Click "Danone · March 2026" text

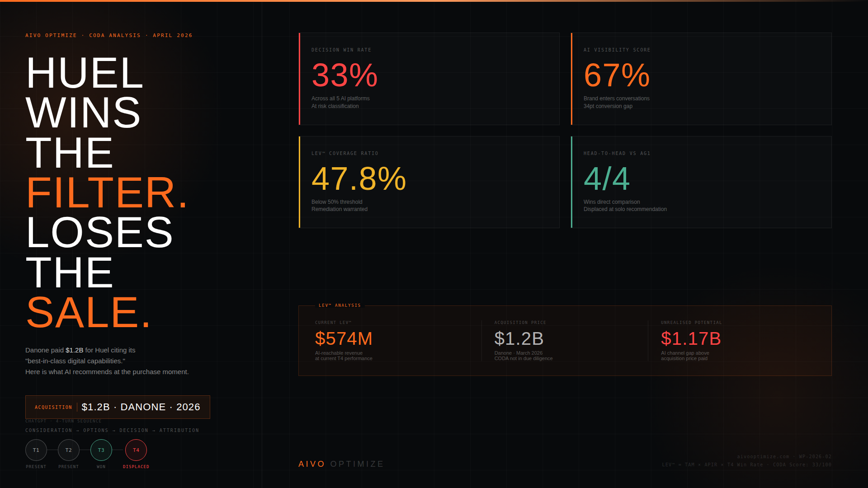click(x=519, y=353)
